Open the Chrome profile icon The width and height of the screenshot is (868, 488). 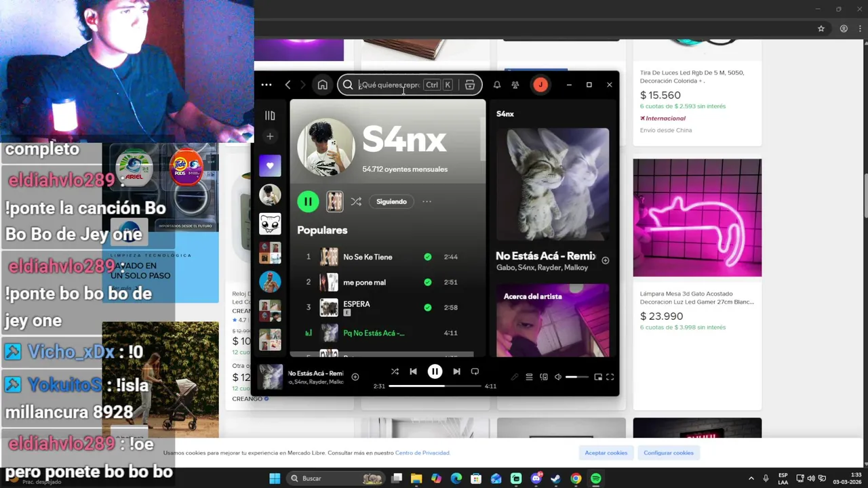click(844, 28)
